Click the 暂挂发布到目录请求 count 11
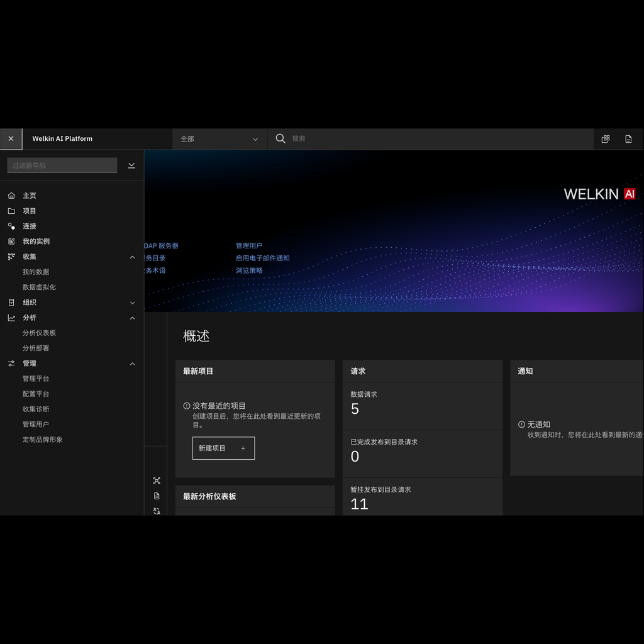This screenshot has width=644, height=644. (x=359, y=504)
